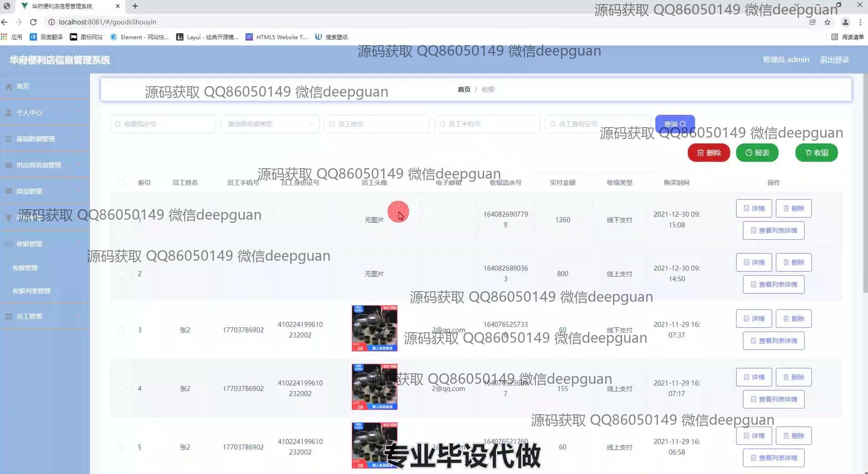The width and height of the screenshot is (868, 474).
Task: Click the page's vertical scrollbar
Action: (x=865, y=182)
